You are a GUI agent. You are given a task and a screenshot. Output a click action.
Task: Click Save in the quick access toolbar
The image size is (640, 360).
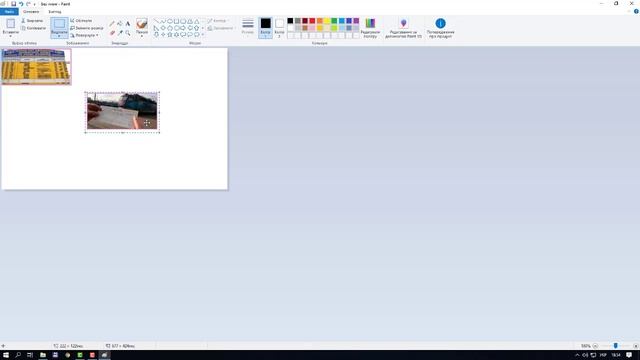[x=13, y=4]
